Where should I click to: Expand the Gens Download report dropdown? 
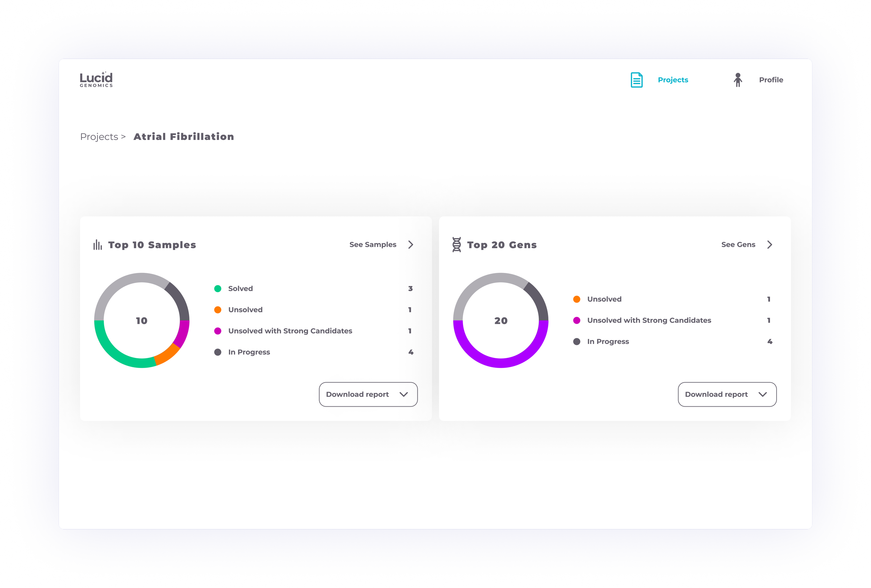[727, 394]
